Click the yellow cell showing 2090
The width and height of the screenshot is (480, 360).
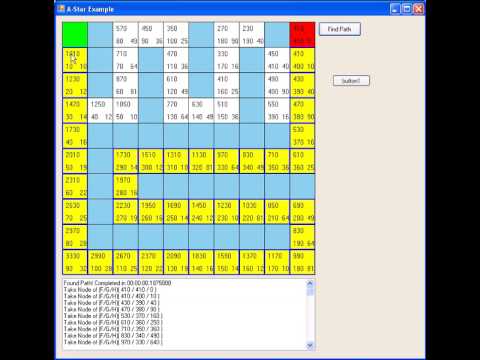coord(176,263)
